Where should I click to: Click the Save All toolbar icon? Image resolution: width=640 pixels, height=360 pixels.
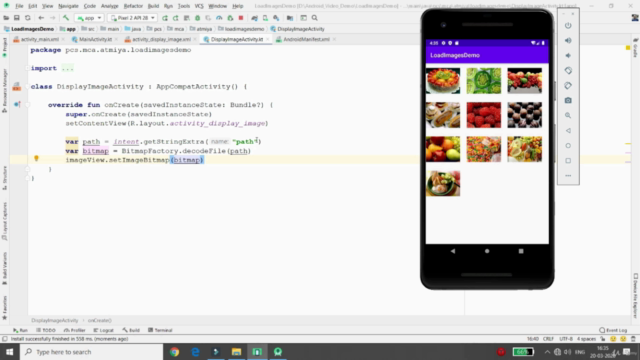pyautogui.click(x=17, y=18)
